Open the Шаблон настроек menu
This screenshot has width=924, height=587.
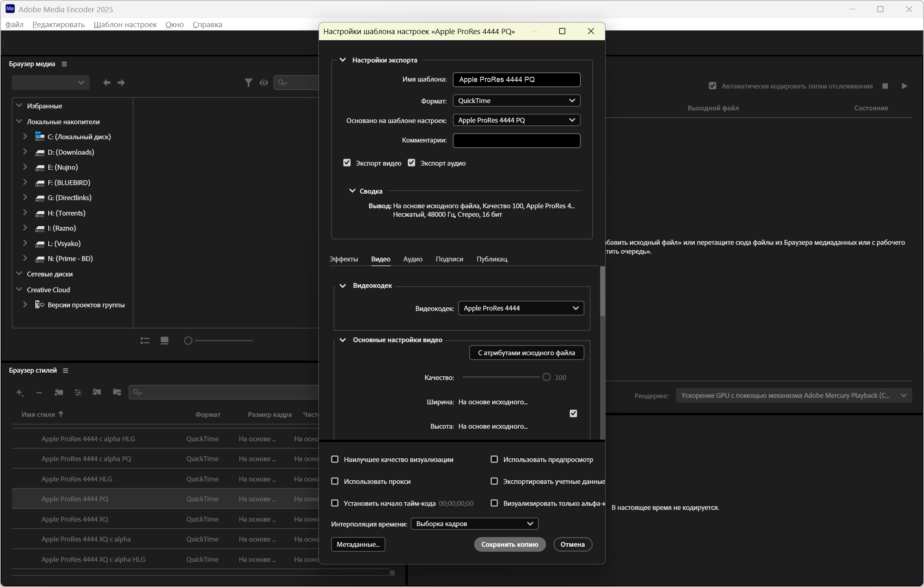(x=125, y=25)
